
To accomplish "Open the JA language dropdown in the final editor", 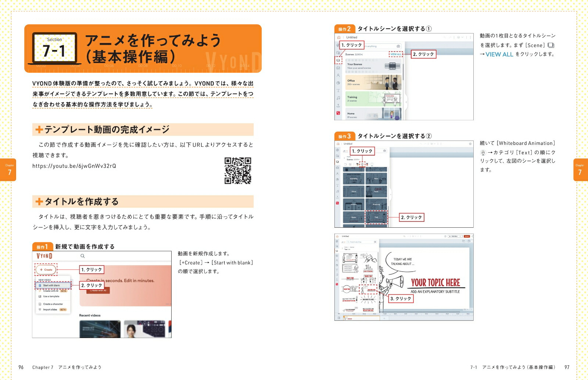I will tap(343, 242).
